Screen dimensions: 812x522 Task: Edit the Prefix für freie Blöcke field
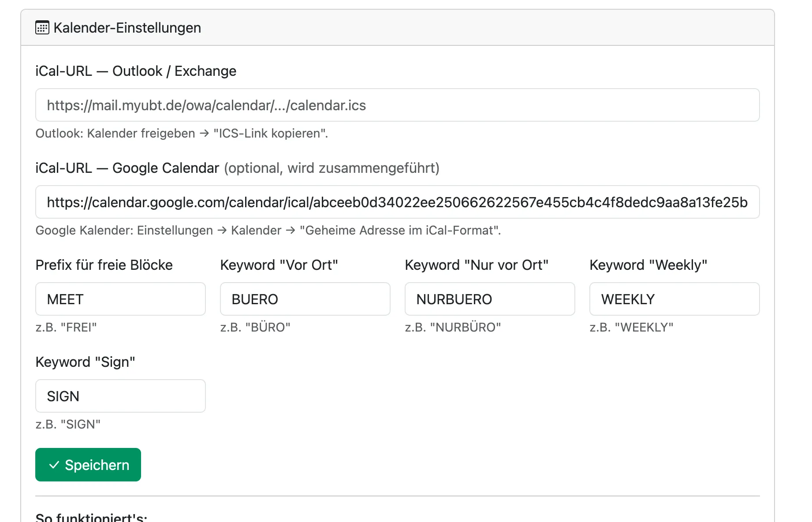120,299
